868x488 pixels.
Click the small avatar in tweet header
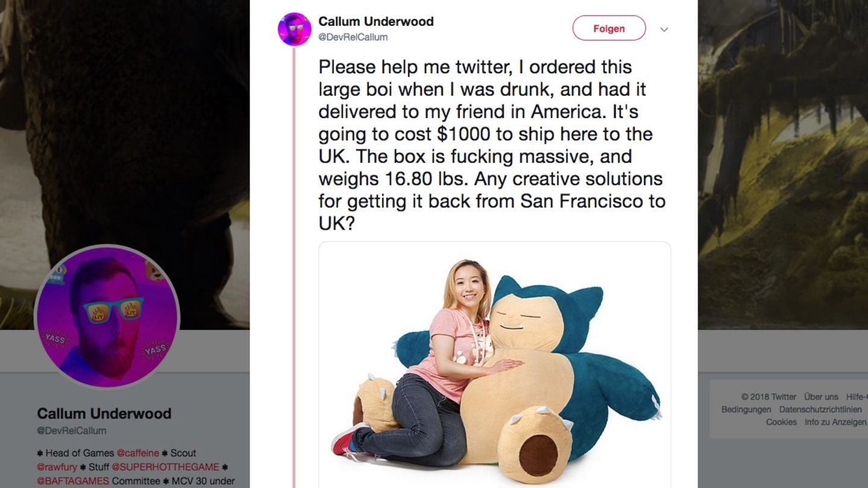point(294,28)
